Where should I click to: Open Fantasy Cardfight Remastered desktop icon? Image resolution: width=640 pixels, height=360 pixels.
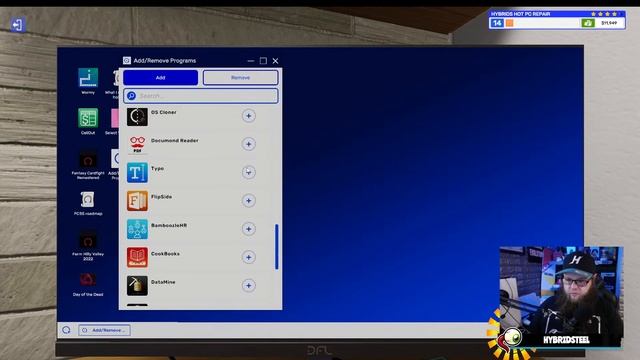(x=88, y=160)
